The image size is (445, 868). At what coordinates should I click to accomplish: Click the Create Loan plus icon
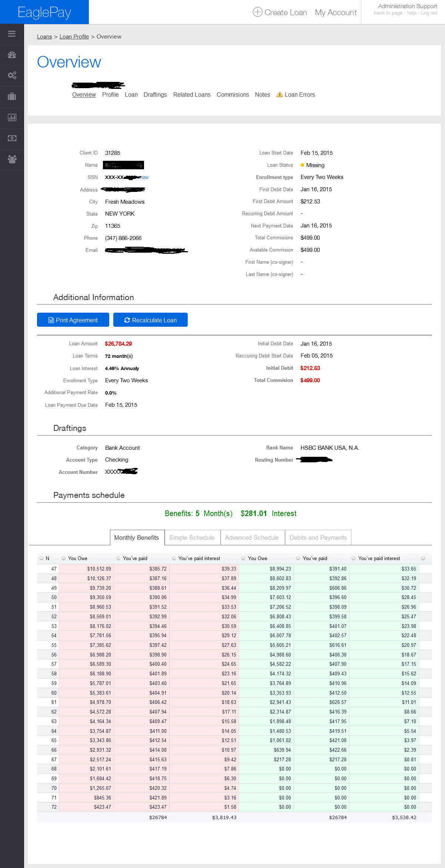pyautogui.click(x=257, y=12)
